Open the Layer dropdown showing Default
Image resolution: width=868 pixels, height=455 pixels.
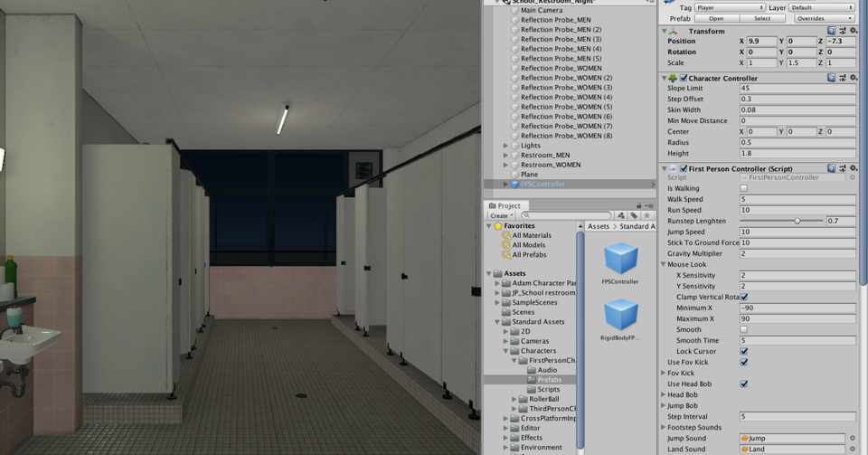(822, 8)
